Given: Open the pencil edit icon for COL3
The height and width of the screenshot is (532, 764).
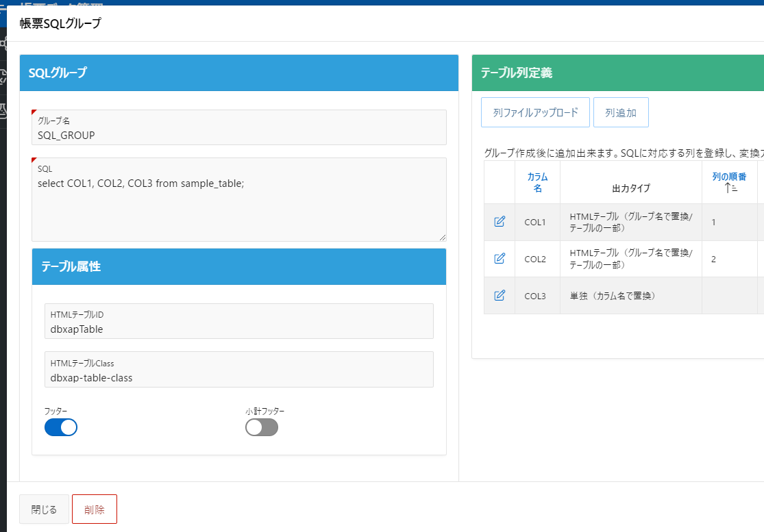Looking at the screenshot, I should (498, 295).
